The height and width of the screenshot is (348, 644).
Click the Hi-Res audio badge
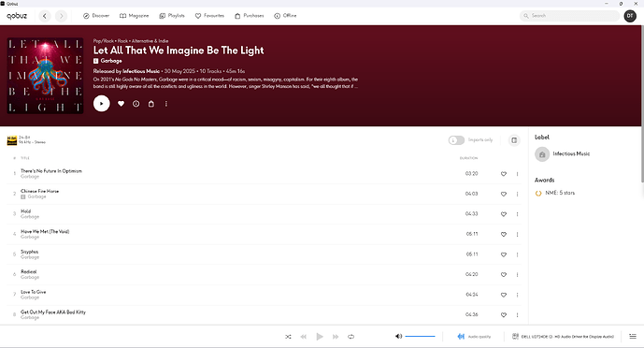point(12,140)
